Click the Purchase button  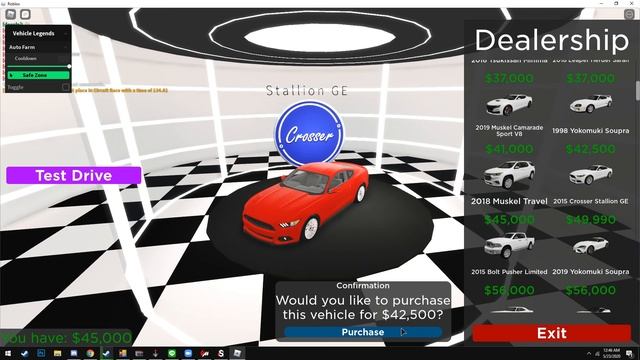363,332
